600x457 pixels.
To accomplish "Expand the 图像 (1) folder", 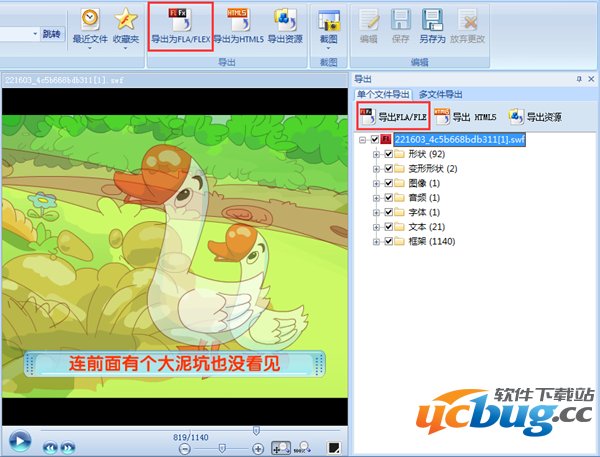I will pos(377,183).
